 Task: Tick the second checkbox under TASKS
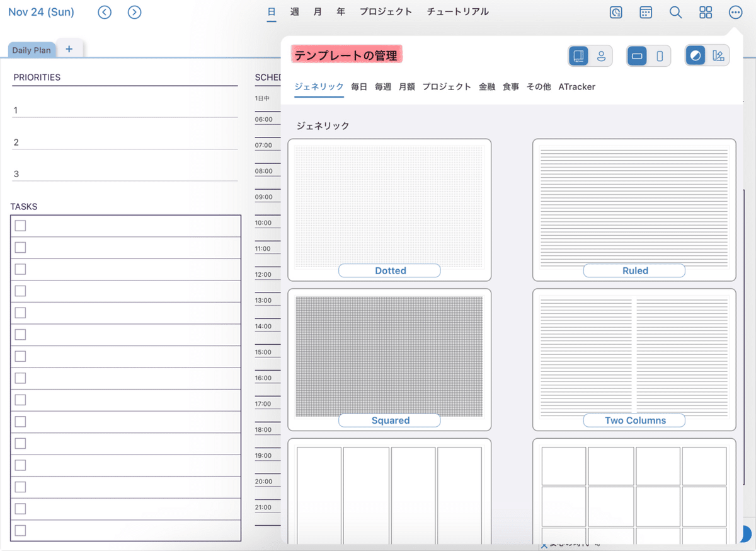click(x=20, y=247)
